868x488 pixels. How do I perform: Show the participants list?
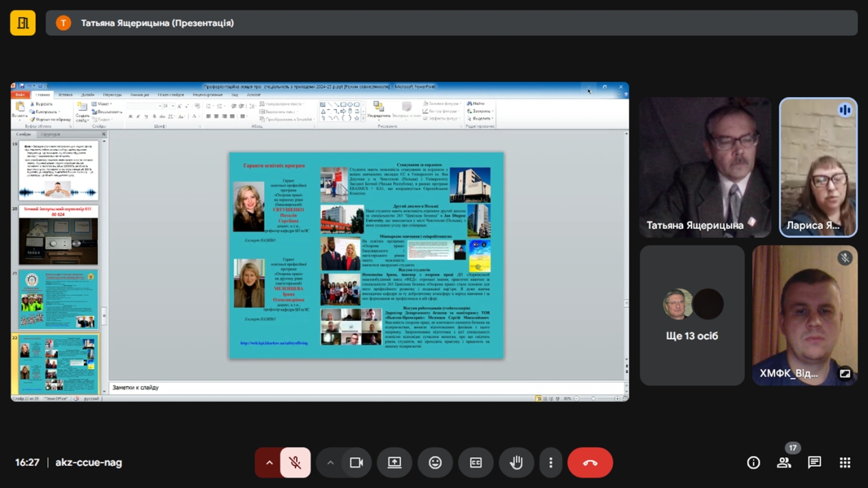tap(784, 463)
